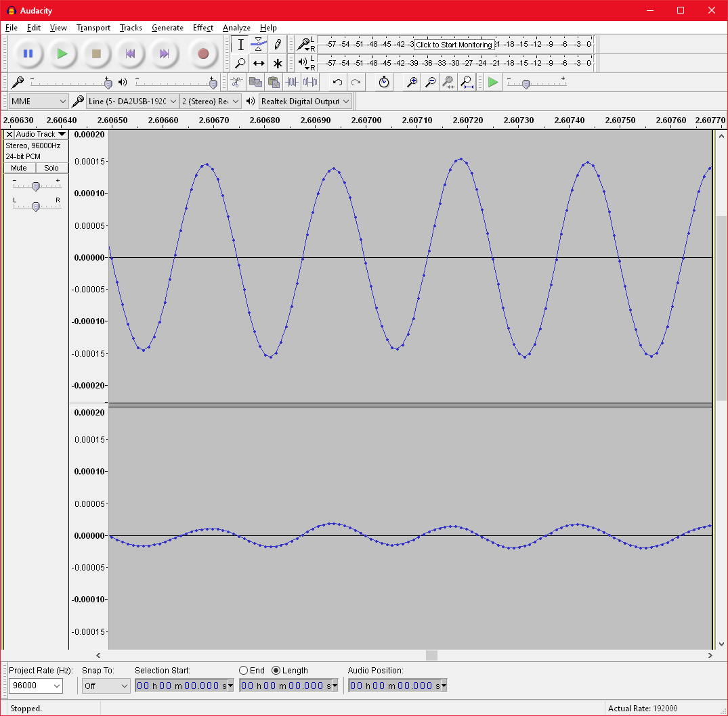Screen dimensions: 728x716
Task: Solo the Audio Track
Action: point(51,168)
